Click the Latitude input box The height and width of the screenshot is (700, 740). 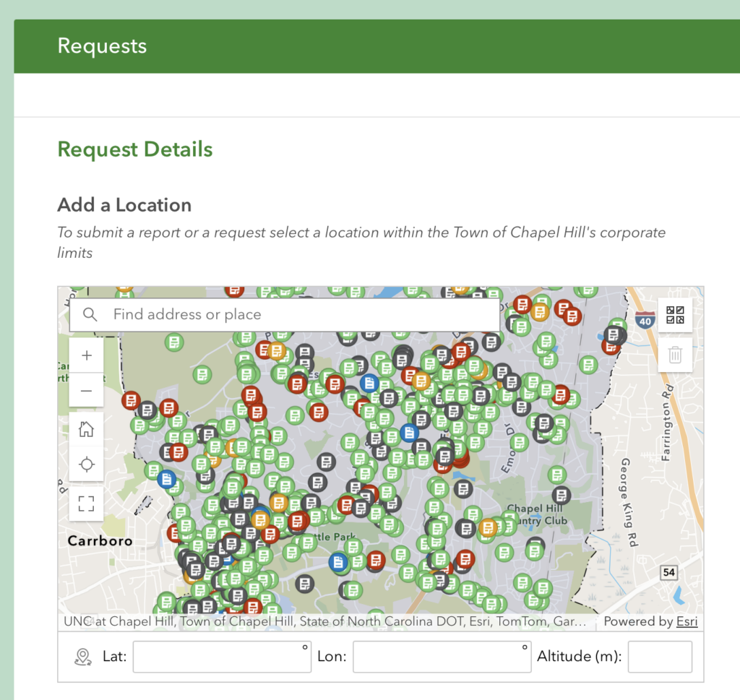(222, 657)
